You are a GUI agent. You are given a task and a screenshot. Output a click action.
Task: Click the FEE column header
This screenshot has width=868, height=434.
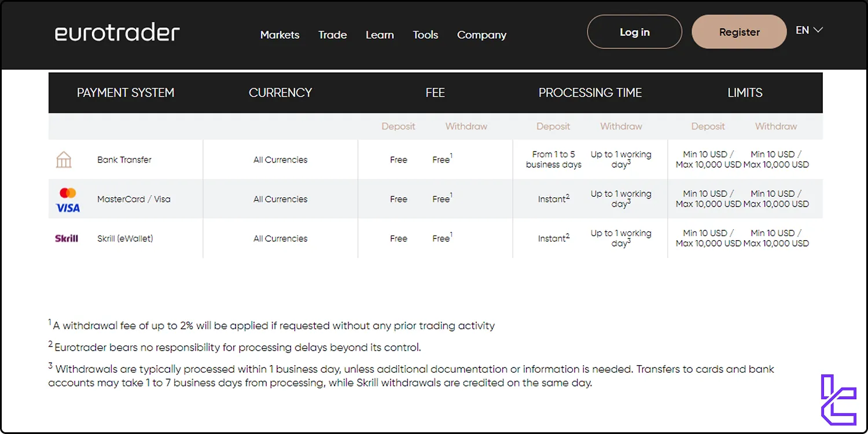[435, 93]
